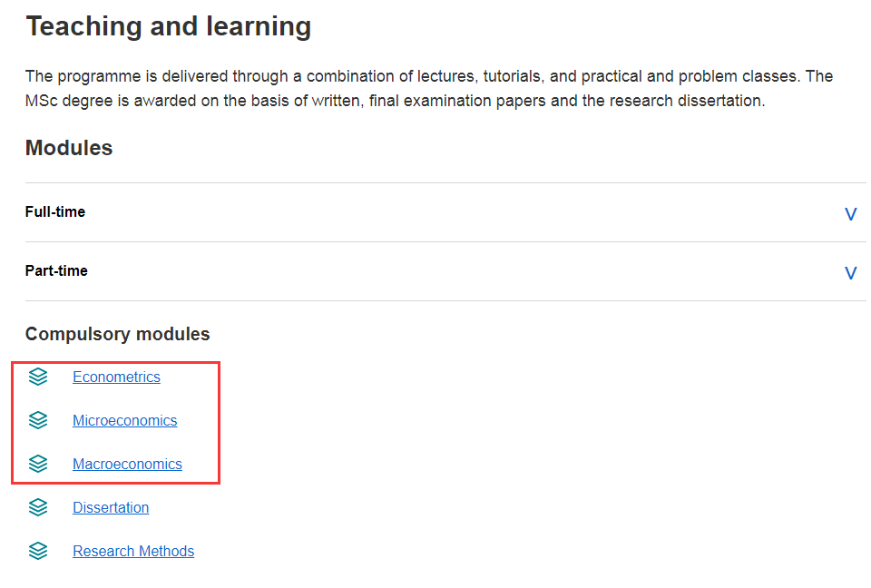
Task: Open the Econometrics module link
Action: coord(116,377)
